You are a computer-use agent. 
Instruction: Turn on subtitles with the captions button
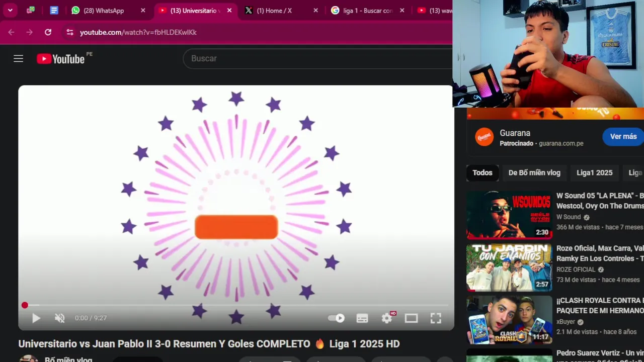point(362,318)
